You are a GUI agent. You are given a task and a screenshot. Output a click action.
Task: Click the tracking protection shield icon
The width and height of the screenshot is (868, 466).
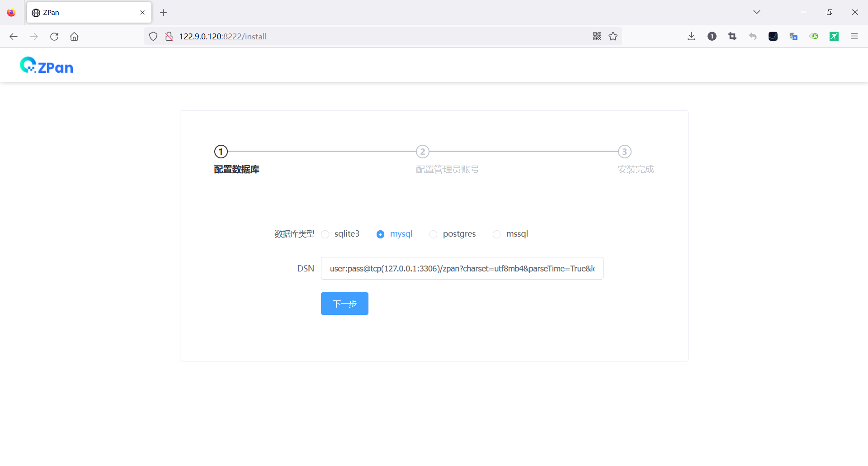tap(153, 36)
